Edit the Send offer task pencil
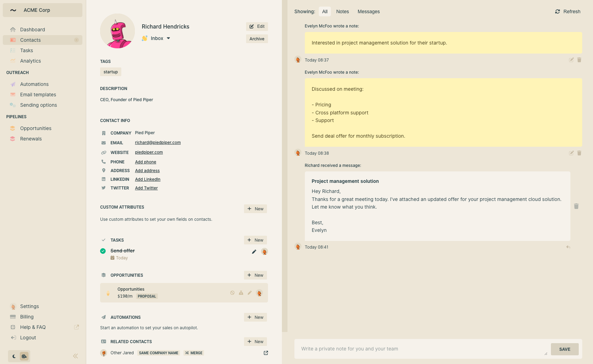 (x=254, y=252)
